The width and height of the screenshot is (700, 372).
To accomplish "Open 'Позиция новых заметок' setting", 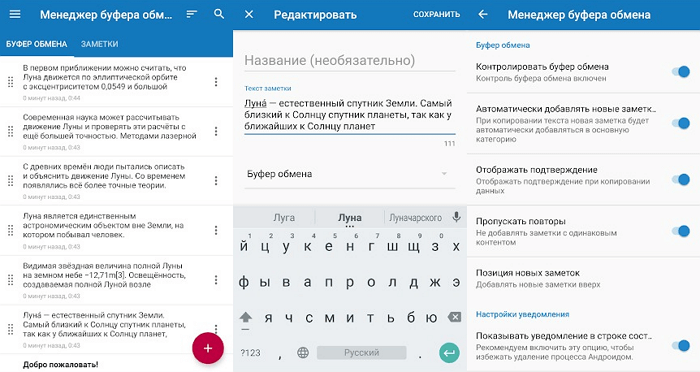I will click(583, 278).
